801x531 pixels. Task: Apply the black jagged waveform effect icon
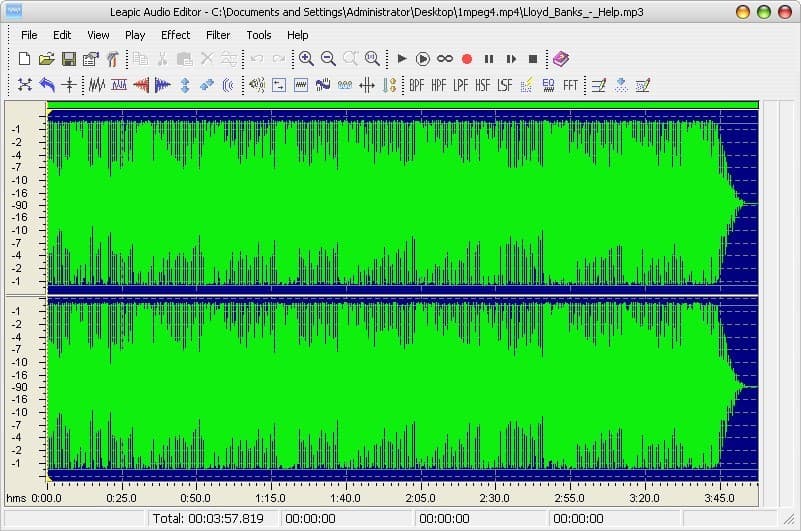[97, 85]
